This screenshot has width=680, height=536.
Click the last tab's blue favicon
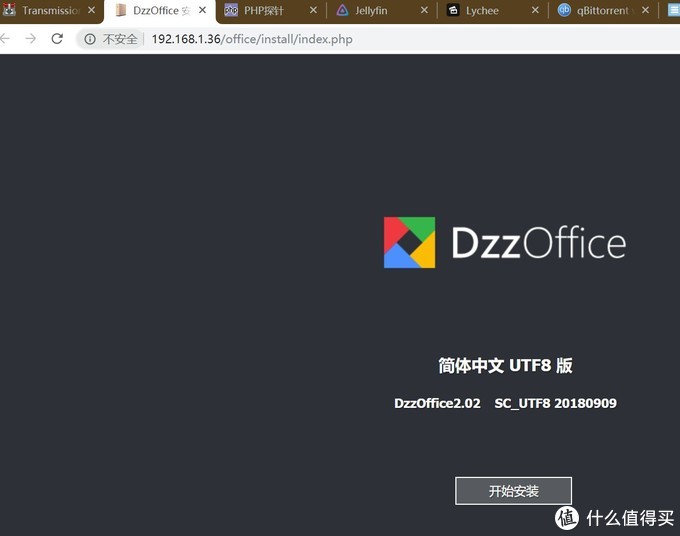[674, 10]
